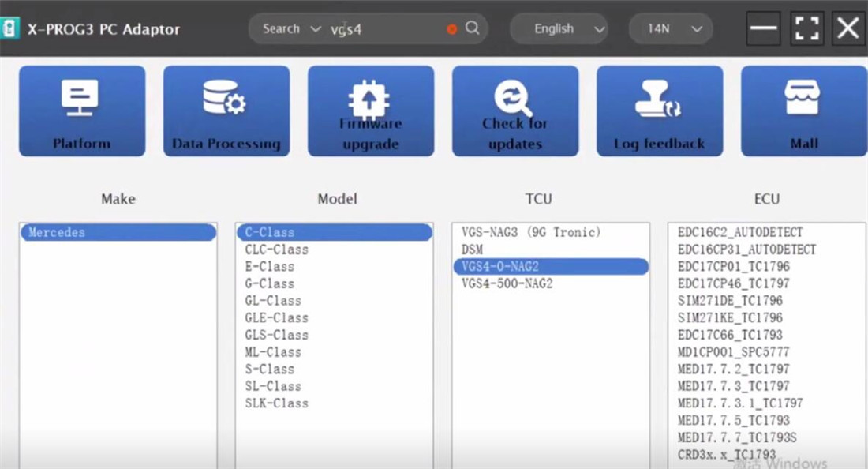Image resolution: width=868 pixels, height=469 pixels.
Task: Choose MD1CP001_SPC5777 ECU entry
Action: pyautogui.click(x=733, y=352)
